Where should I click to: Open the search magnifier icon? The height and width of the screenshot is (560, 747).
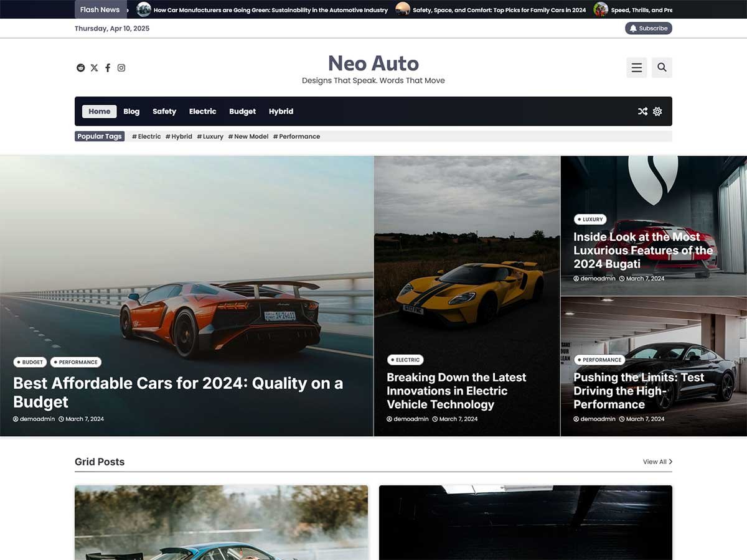click(662, 68)
